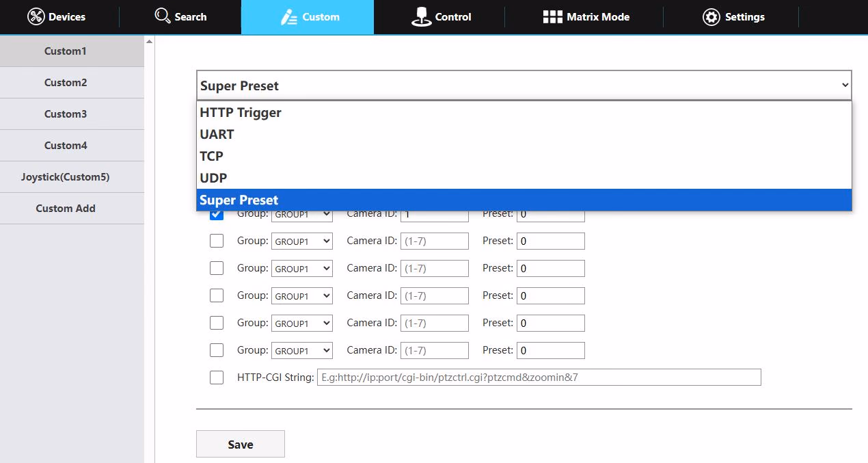This screenshot has height=463, width=868.
Task: Click the Custom pencil icon
Action: [288, 17]
